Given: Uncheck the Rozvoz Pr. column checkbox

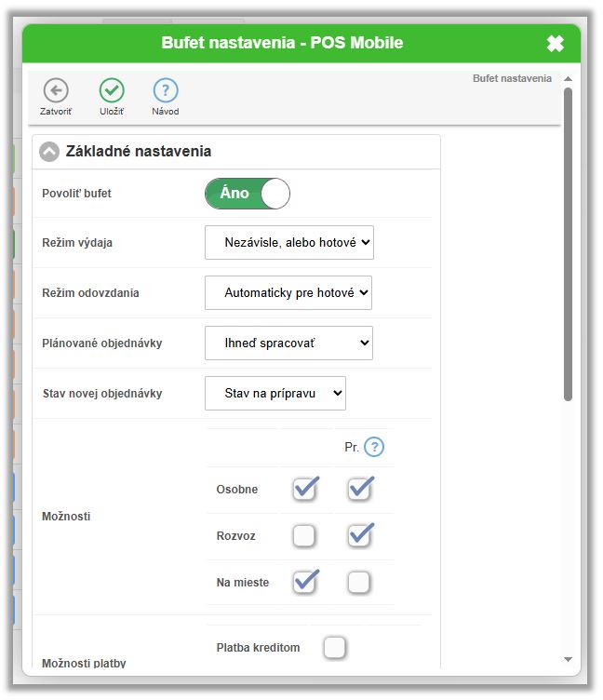Looking at the screenshot, I should pos(359,535).
